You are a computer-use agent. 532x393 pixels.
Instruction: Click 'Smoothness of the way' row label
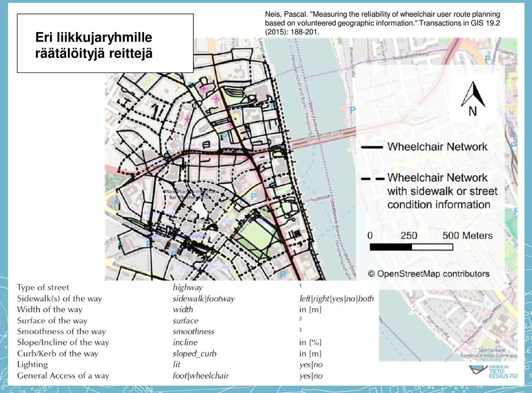(x=62, y=332)
